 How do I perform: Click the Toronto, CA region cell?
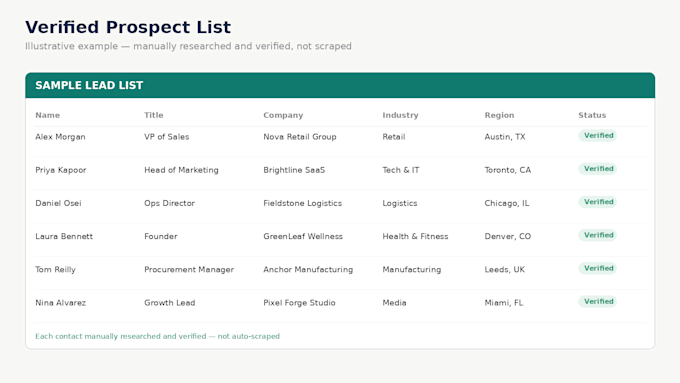click(x=507, y=170)
